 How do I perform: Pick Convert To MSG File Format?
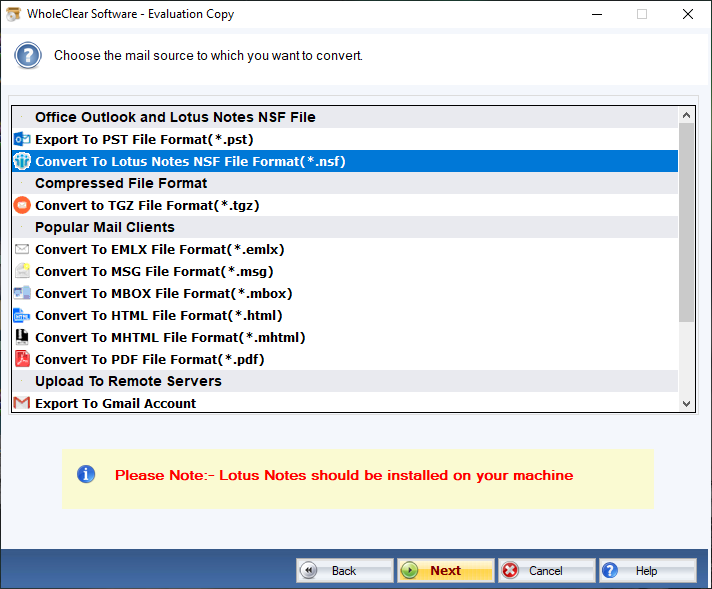point(345,271)
